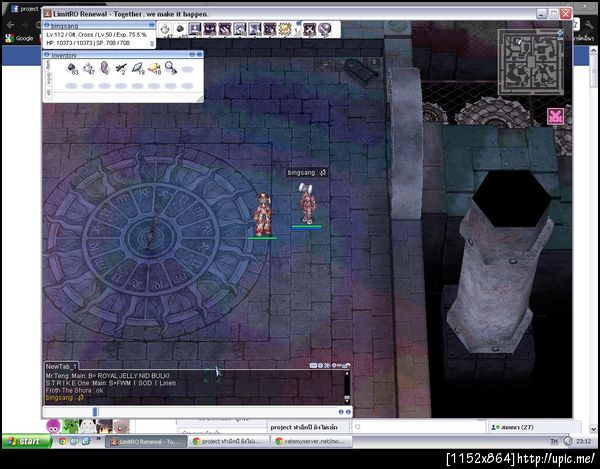Click the lock icon above the chat window

tap(346, 366)
